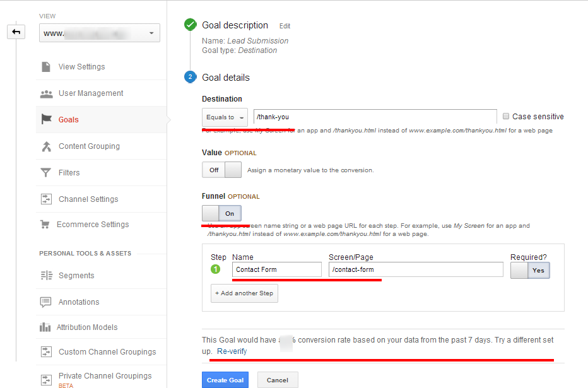The width and height of the screenshot is (588, 388).
Task: Click the Filters funnel icon
Action: (46, 173)
